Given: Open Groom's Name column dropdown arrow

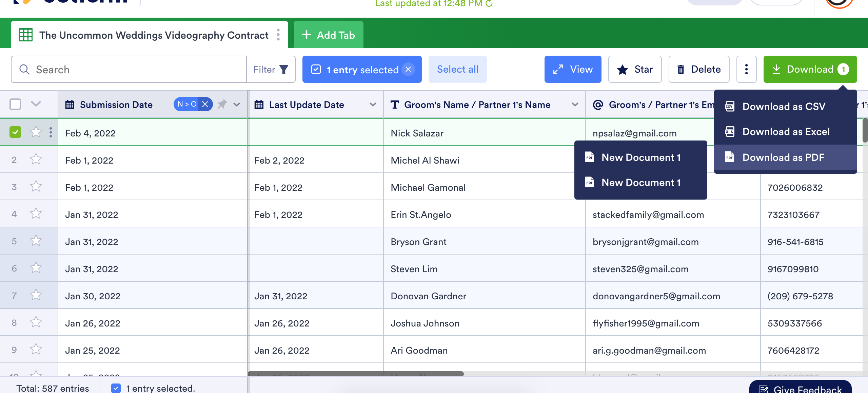Looking at the screenshot, I should point(575,105).
